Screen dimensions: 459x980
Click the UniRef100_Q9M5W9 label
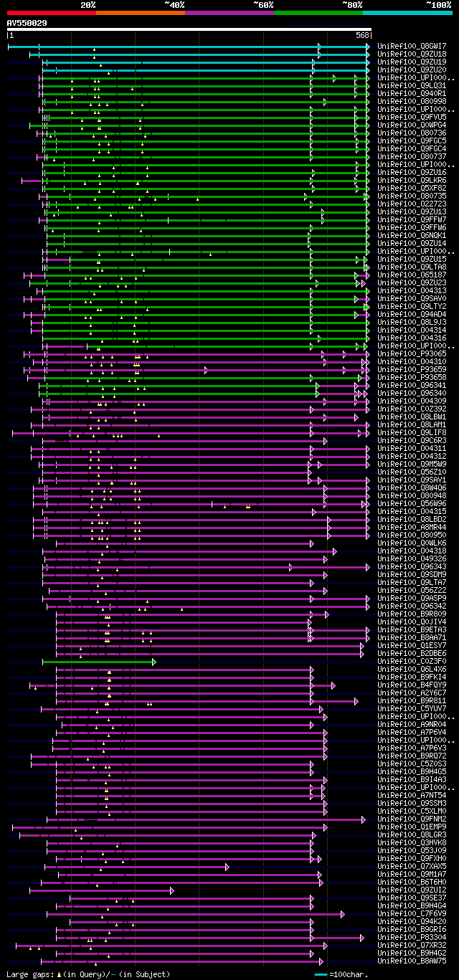pos(412,464)
